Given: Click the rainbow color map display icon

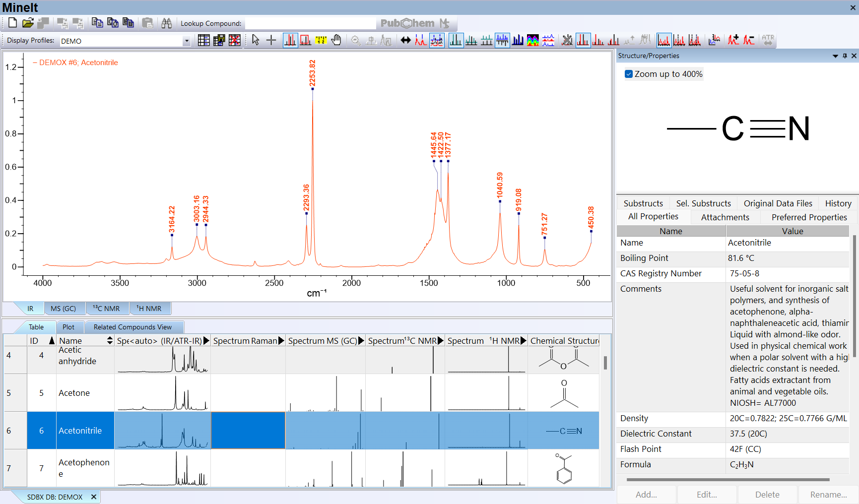Looking at the screenshot, I should click(x=532, y=40).
